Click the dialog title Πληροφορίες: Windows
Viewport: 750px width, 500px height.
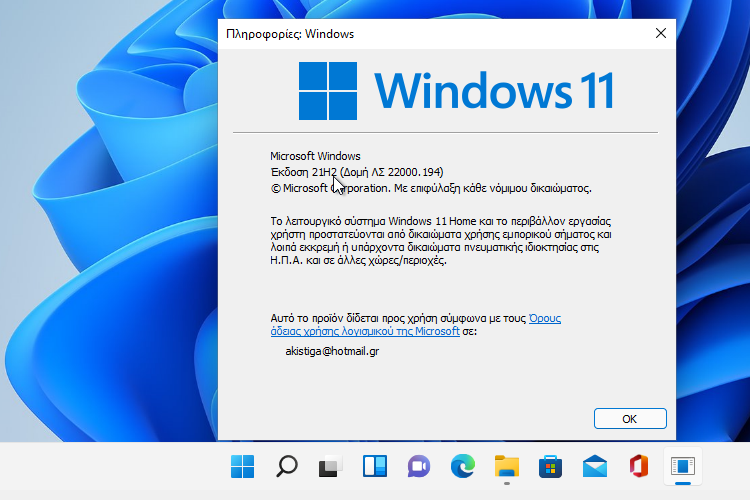pyautogui.click(x=290, y=34)
